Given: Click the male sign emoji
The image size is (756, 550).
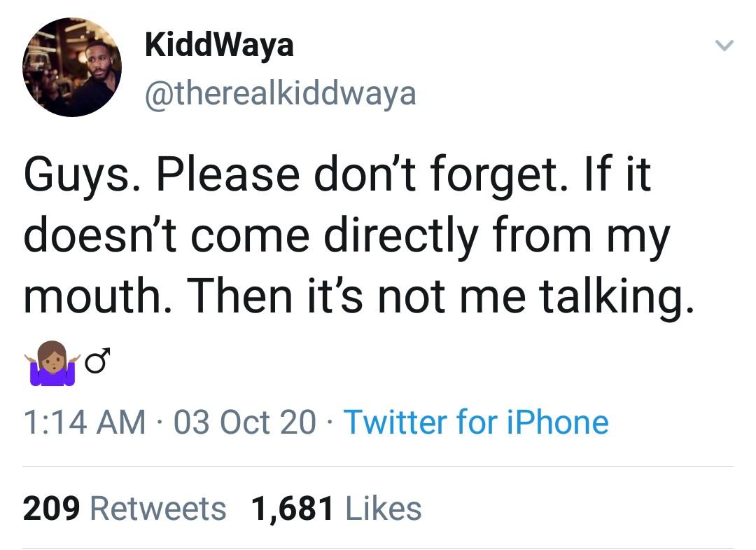Looking at the screenshot, I should point(98,362).
